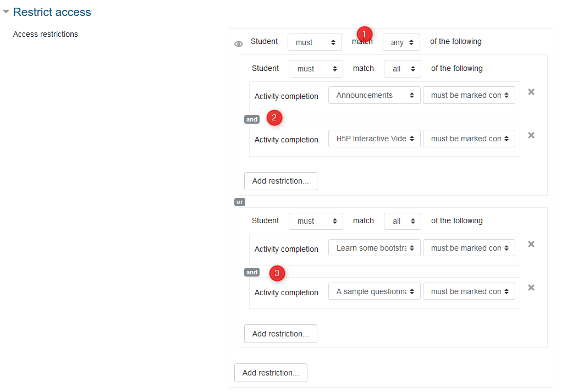Screen dimensions: 567x392
Task: Click the bottom outer Add restriction button
Action: pos(271,373)
